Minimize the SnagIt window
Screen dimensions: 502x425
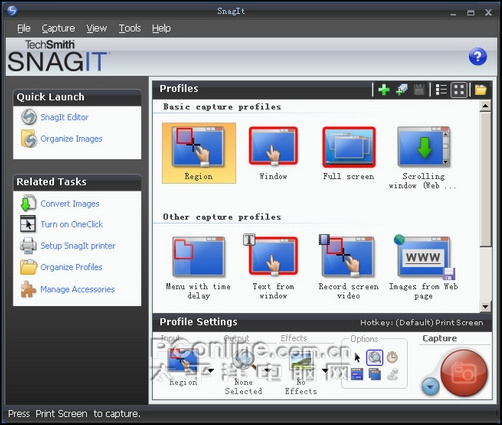click(453, 13)
